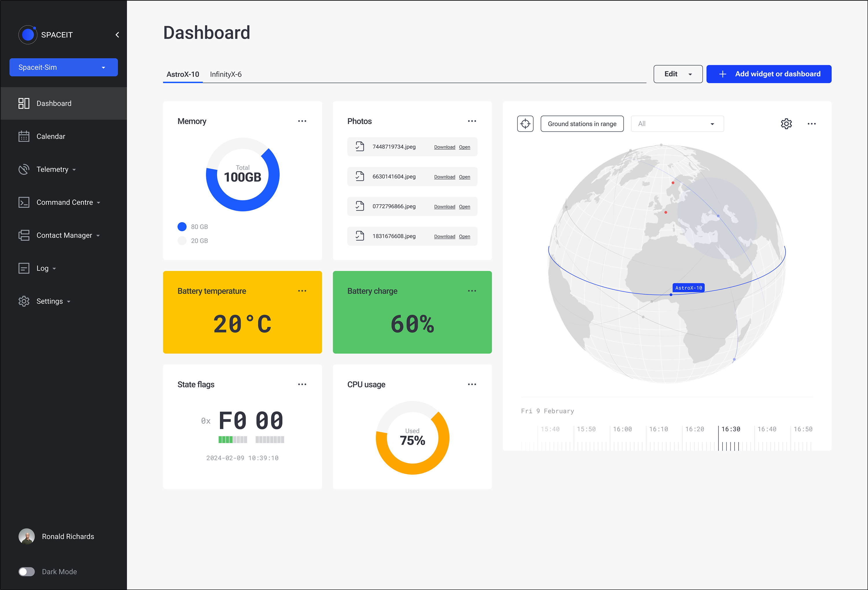The height and width of the screenshot is (590, 868).
Task: Select the Contact Manager icon
Action: [24, 235]
